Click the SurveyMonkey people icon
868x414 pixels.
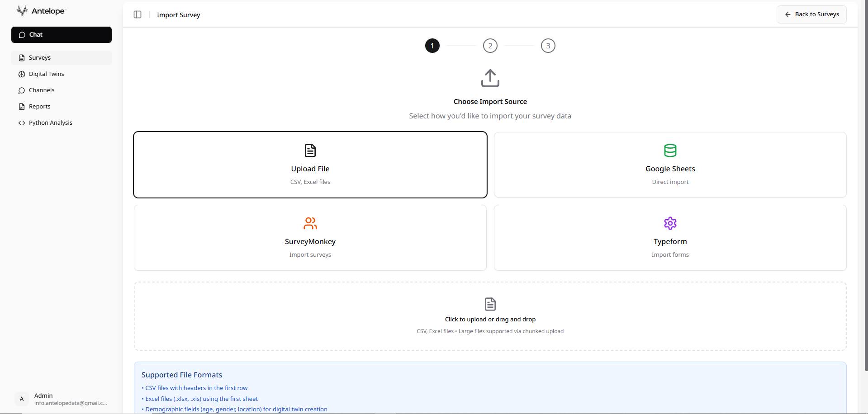(310, 223)
